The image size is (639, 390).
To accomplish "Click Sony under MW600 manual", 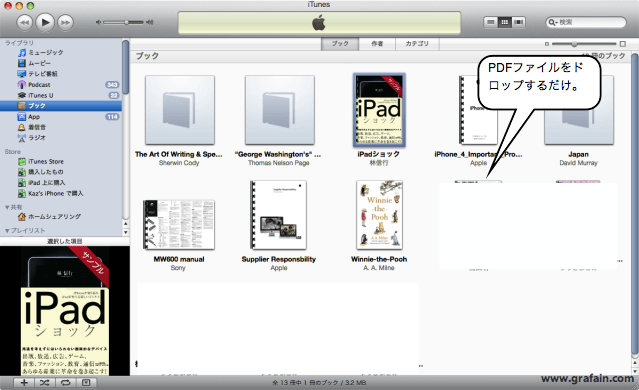I will 178,268.
